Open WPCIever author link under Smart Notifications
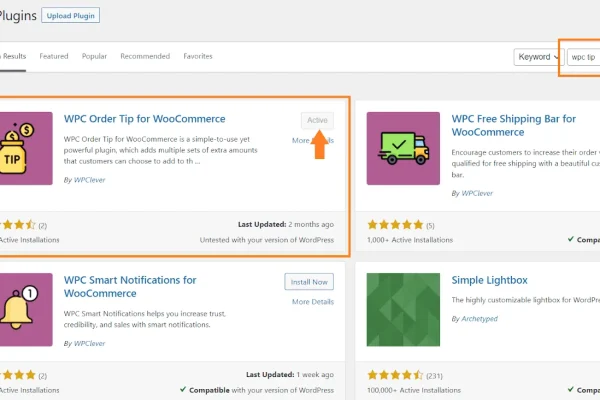Screen dimensions: 600x400 pos(90,343)
